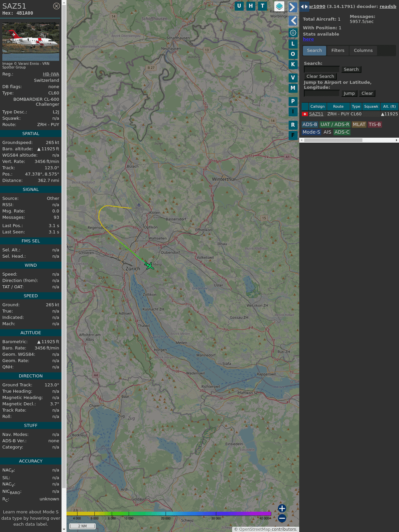The image size is (399, 532).
Task: Click the info panel scrollbar down arrow
Action: pyautogui.click(x=64, y=529)
